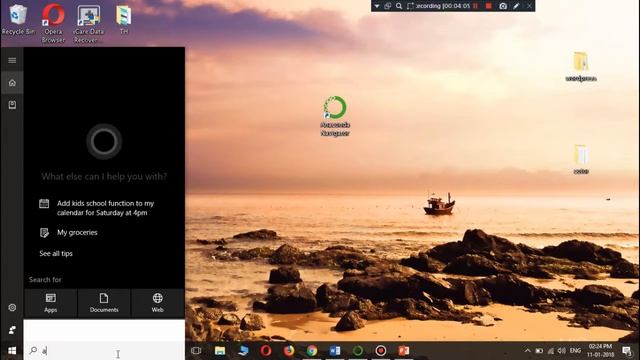Launch Google Chrome from the taskbar
The width and height of the screenshot is (640, 360).
312,351
